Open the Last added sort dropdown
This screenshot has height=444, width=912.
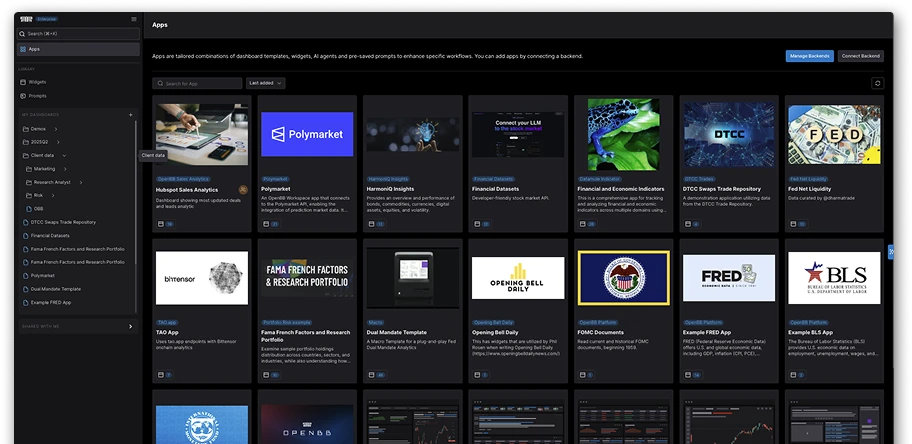pos(265,83)
